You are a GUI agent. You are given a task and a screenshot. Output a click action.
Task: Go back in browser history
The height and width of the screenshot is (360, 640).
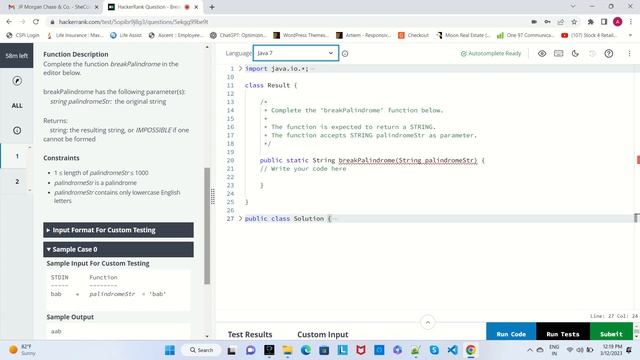click(9, 22)
